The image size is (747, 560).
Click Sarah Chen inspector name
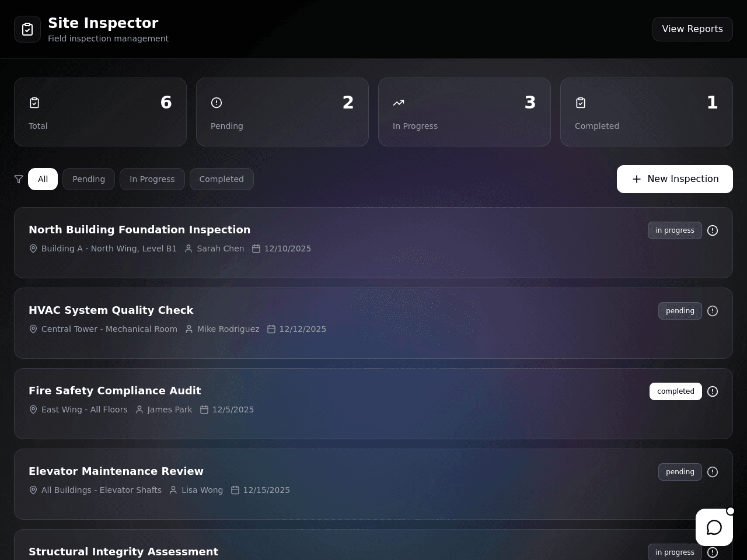[x=221, y=249]
